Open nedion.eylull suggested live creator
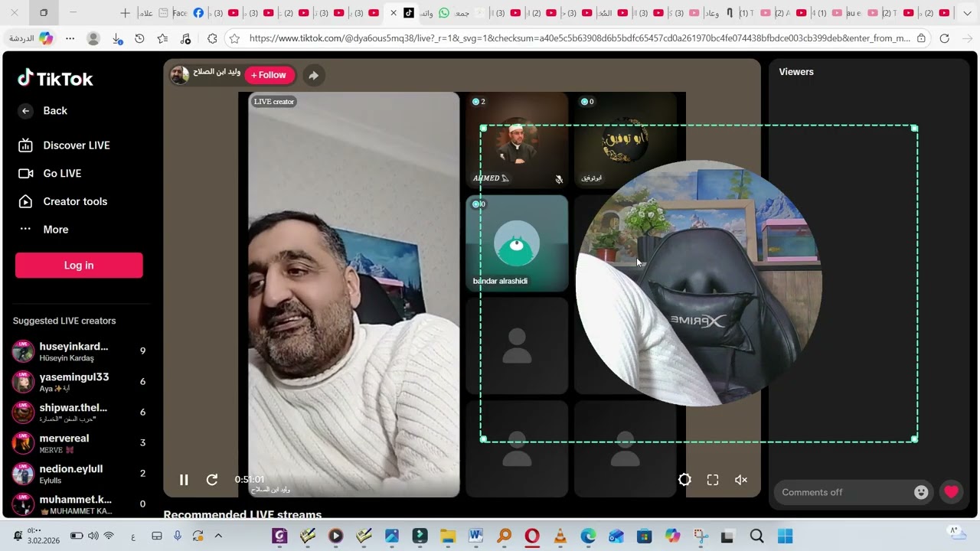This screenshot has height=551, width=980. tap(79, 474)
